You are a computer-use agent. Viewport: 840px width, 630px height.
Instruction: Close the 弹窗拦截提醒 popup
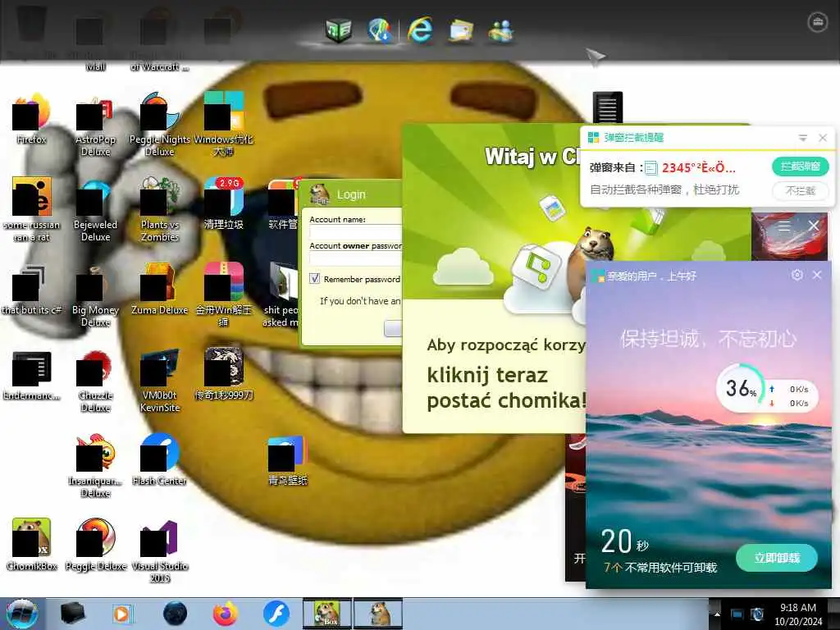pyautogui.click(x=823, y=138)
